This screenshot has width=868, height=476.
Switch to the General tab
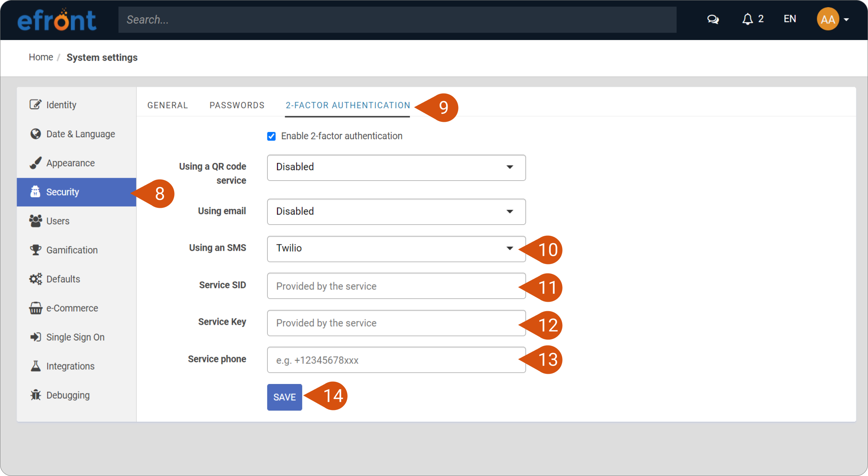[167, 105]
